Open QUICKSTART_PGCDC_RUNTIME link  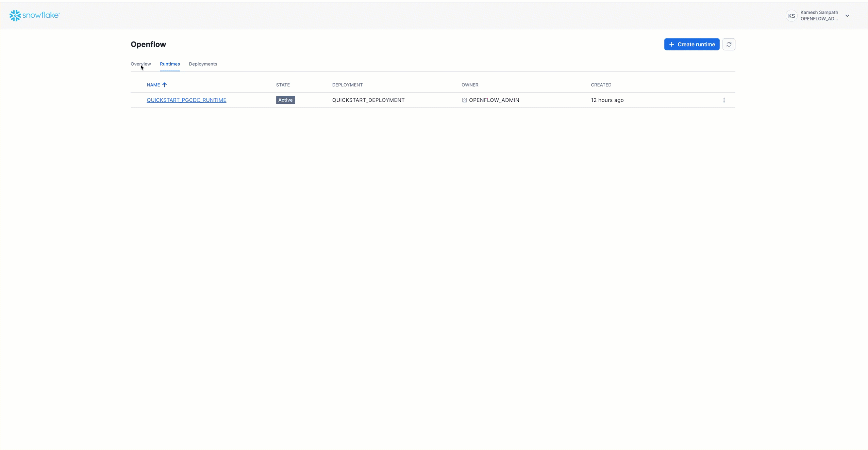pyautogui.click(x=186, y=100)
